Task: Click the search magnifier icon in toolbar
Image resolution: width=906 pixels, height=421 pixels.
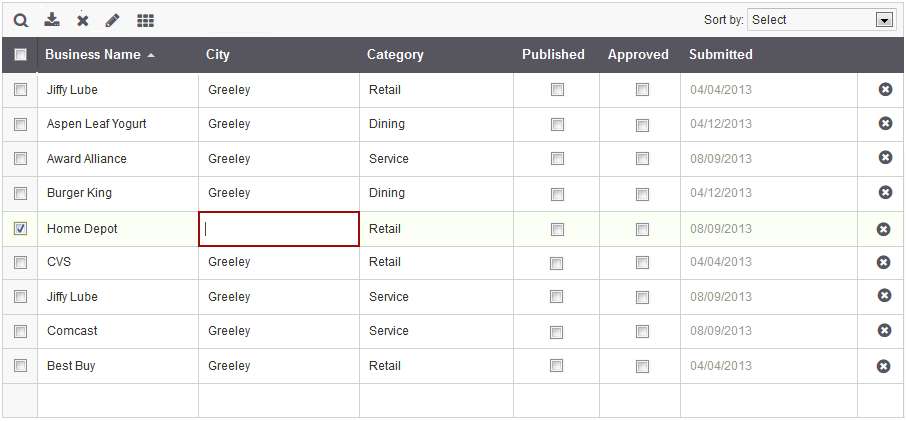Action: 21,20
